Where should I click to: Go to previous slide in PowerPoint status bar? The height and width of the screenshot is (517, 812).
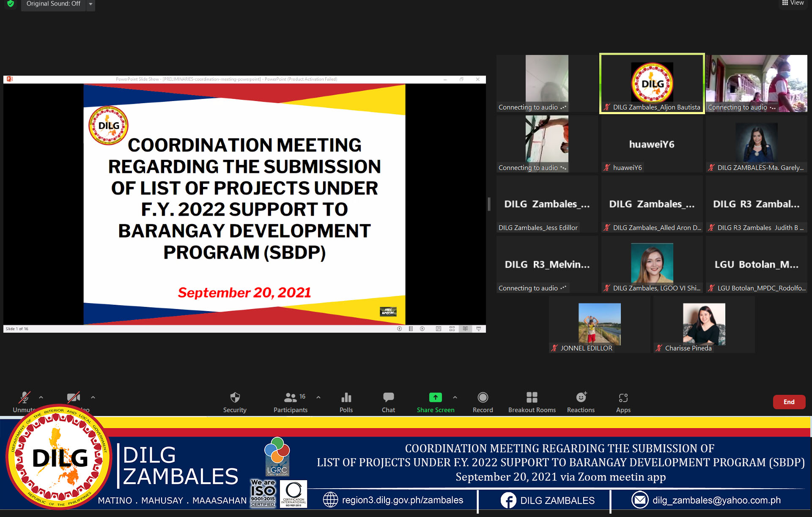coord(399,328)
